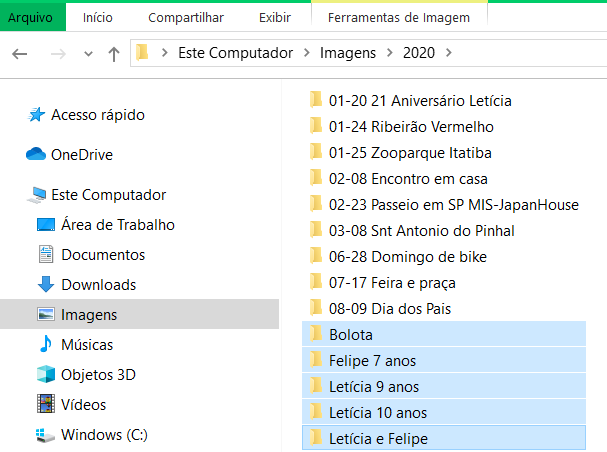Click folder icon of 07-17 Feira e praça
This screenshot has height=452, width=607.
point(316,282)
